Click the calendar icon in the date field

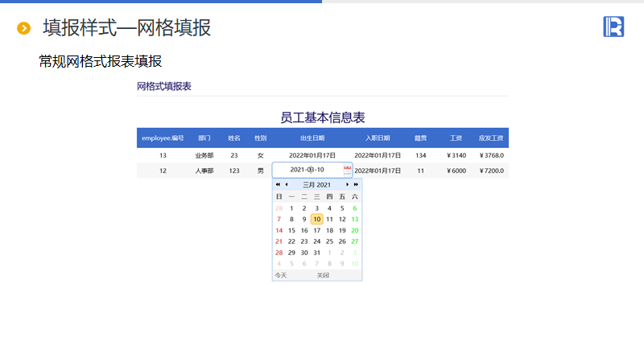tap(348, 170)
